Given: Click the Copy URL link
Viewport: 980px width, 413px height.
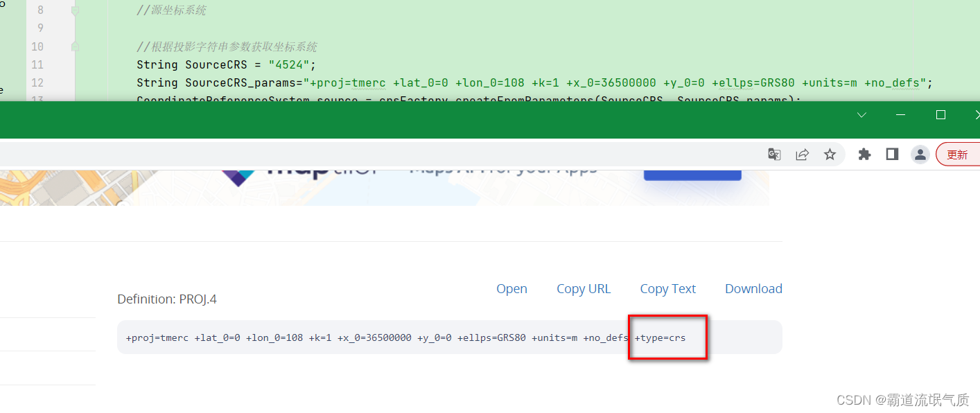Looking at the screenshot, I should coord(584,288).
